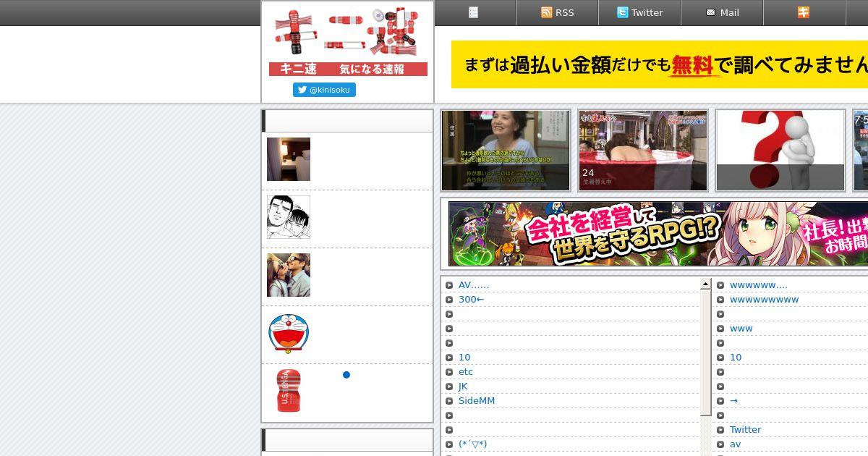Open the → arrow article link

tap(733, 401)
